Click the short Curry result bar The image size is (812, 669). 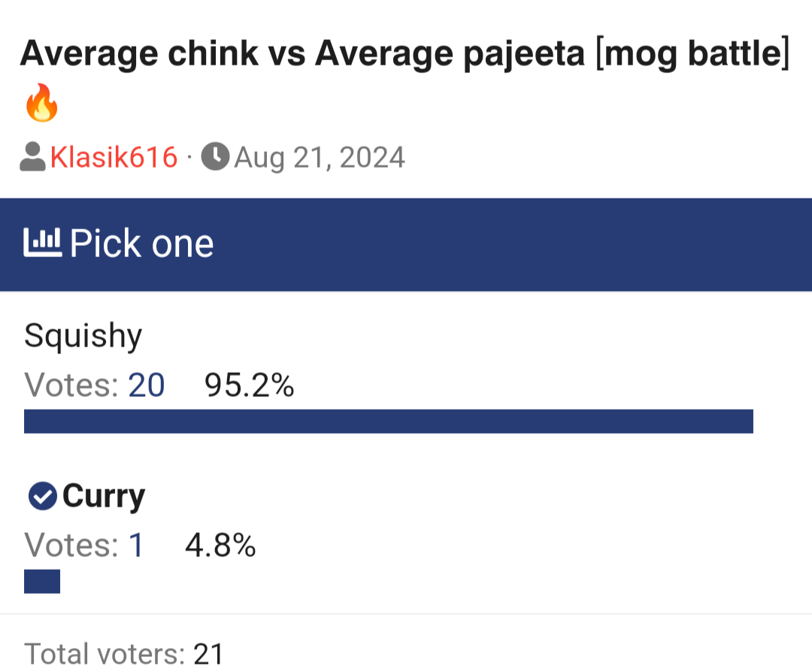[42, 582]
